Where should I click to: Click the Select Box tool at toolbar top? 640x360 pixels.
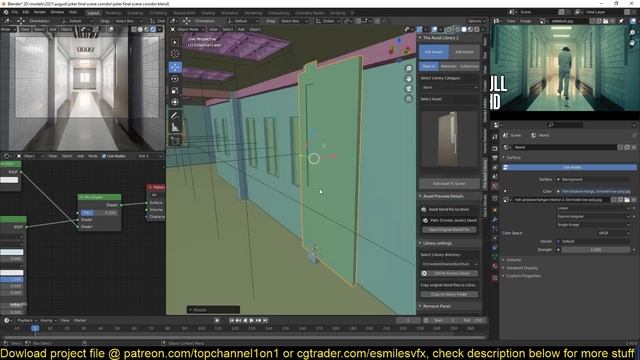tap(175, 42)
